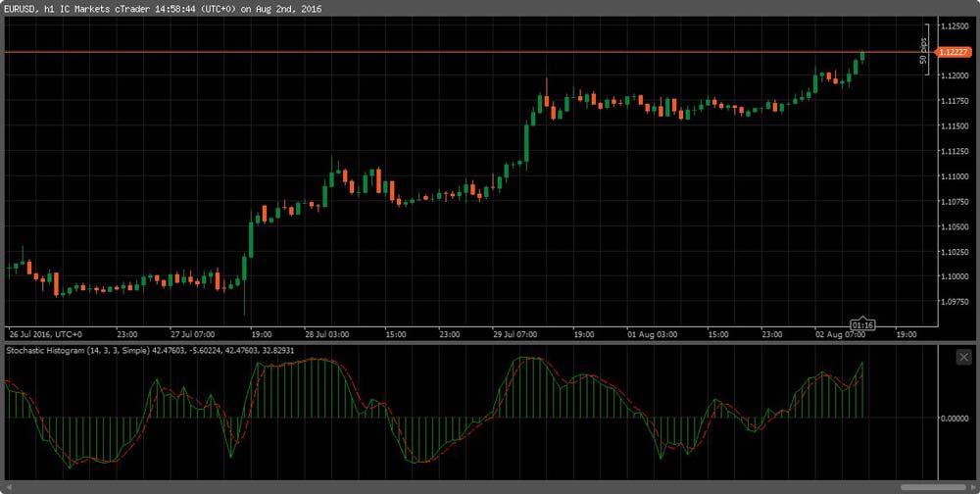This screenshot has width=980, height=494.
Task: Click the "28 Jul 03:00" time label
Action: point(327,334)
